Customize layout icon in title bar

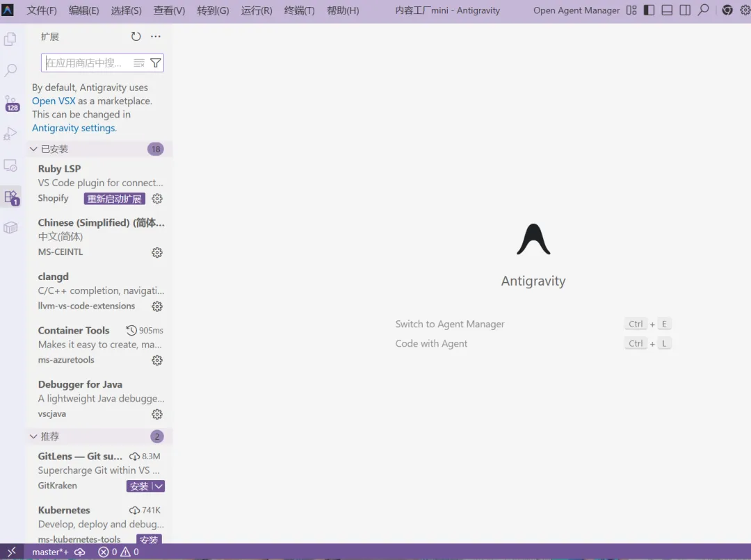(x=631, y=10)
